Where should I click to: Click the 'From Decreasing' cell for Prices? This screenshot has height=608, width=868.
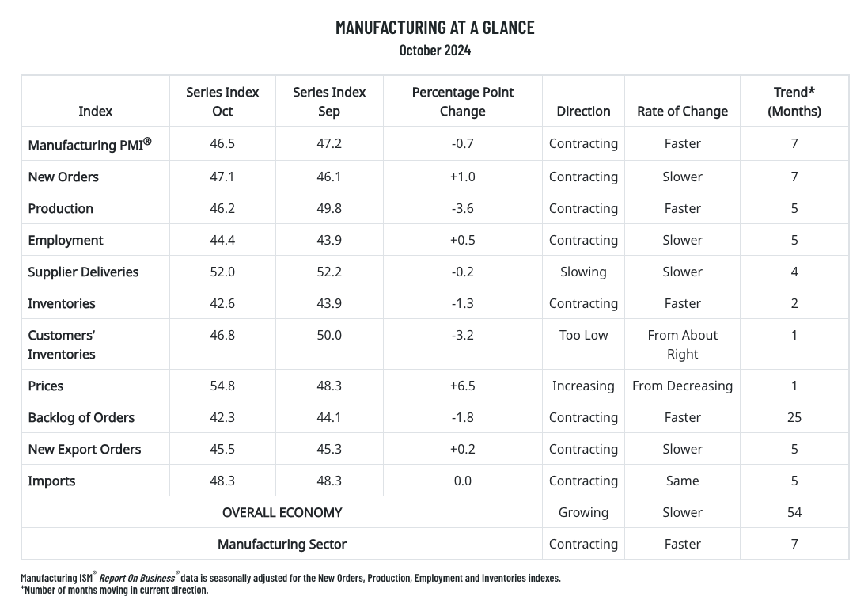[682, 386]
